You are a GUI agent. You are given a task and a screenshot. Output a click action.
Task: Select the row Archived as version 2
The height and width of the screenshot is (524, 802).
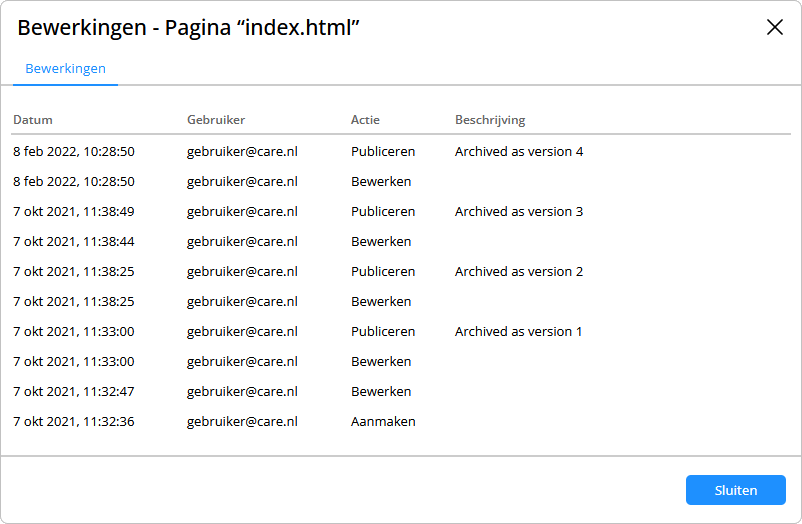pyautogui.click(x=401, y=271)
